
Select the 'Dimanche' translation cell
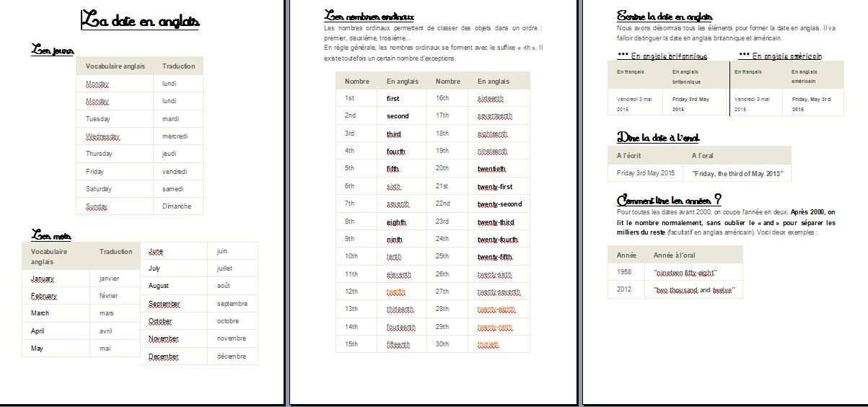(177, 206)
